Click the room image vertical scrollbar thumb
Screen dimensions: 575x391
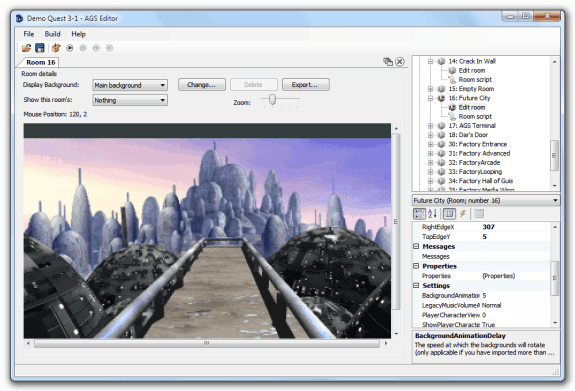[x=396, y=222]
